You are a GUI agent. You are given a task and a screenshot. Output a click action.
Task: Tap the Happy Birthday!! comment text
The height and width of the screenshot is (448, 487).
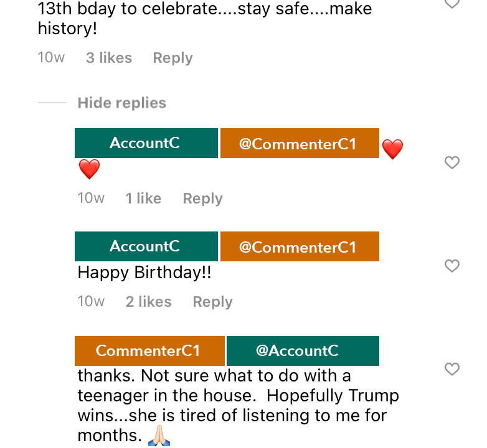pyautogui.click(x=144, y=273)
